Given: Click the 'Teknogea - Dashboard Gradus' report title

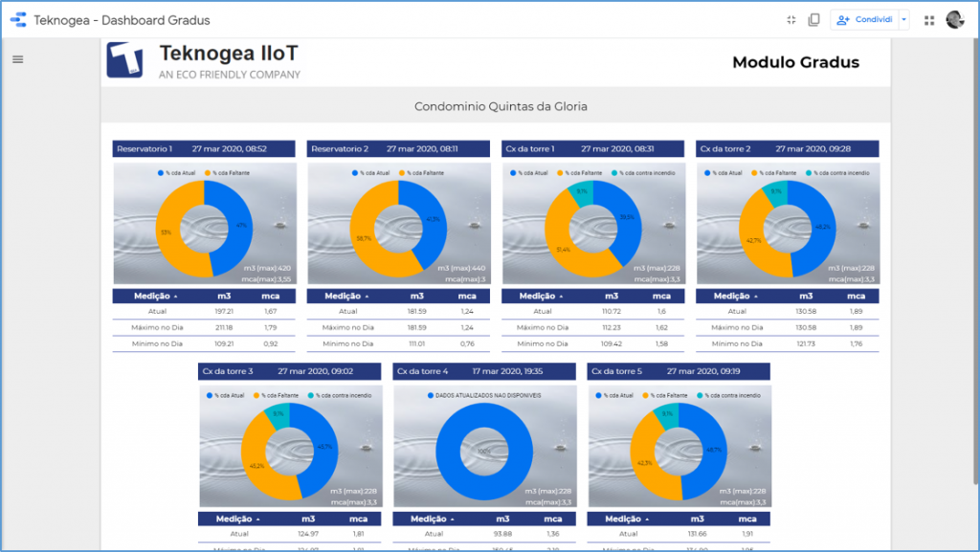Looking at the screenshot, I should (x=122, y=20).
